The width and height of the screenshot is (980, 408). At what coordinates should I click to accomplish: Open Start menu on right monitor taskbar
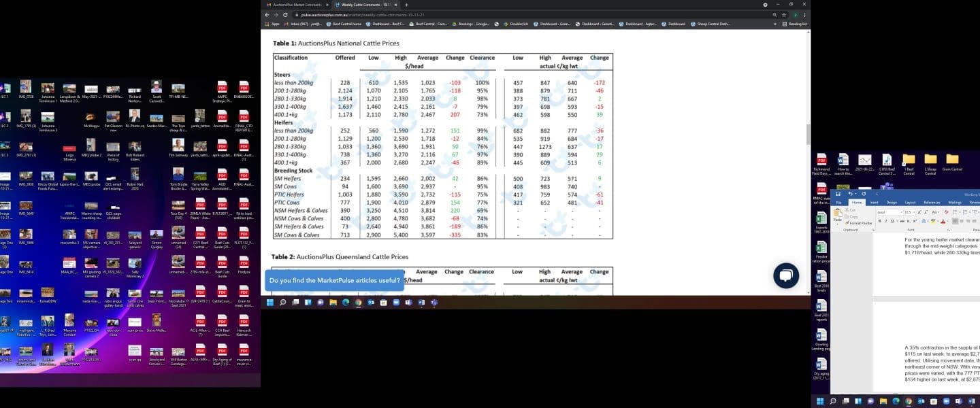(820, 401)
